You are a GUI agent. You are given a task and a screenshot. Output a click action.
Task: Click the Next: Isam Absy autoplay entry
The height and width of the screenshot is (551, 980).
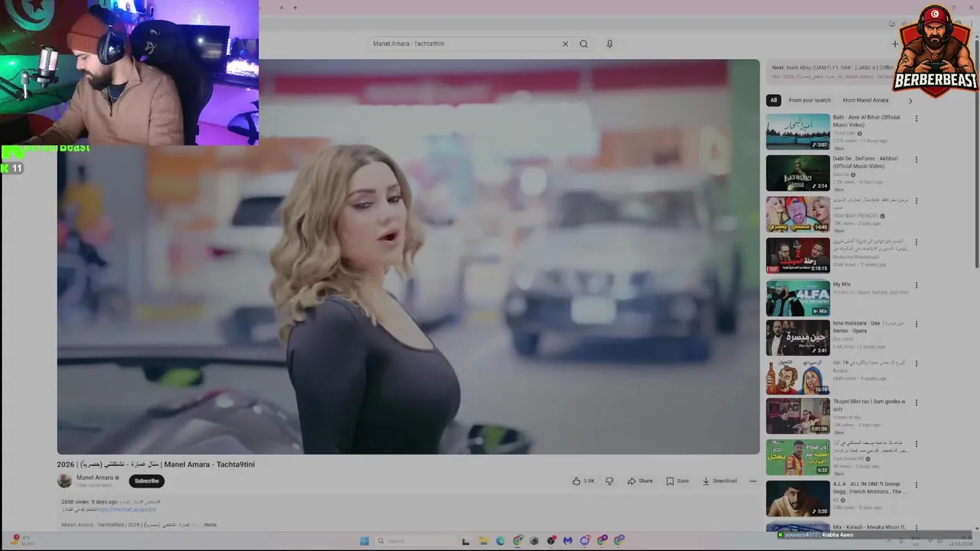point(831,71)
